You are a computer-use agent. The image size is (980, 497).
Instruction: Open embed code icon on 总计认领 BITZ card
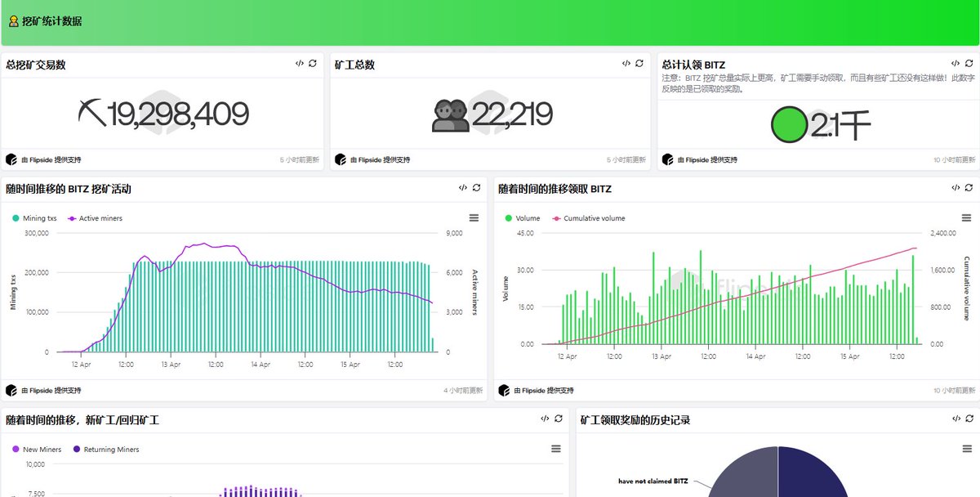(956, 63)
